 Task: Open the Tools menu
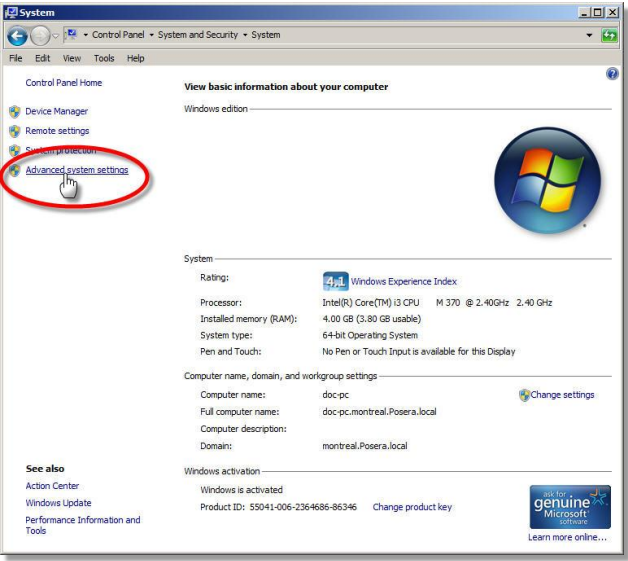coord(104,58)
